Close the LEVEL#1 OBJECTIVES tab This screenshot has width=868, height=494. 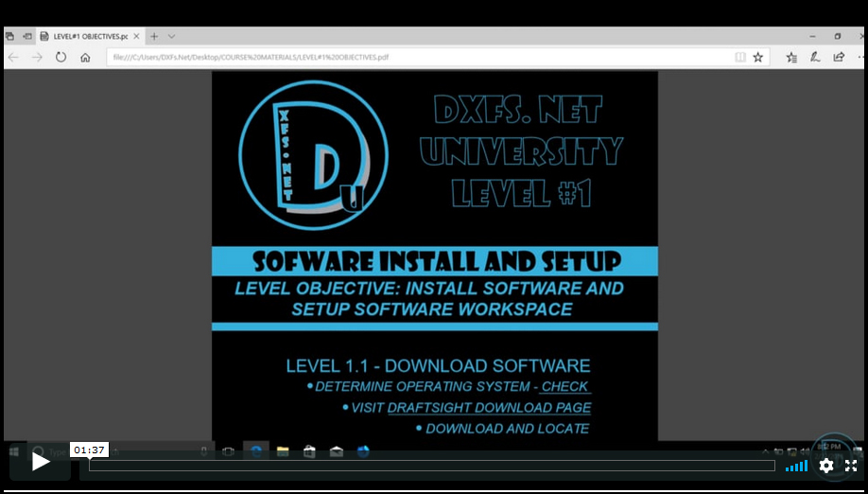[x=136, y=37]
